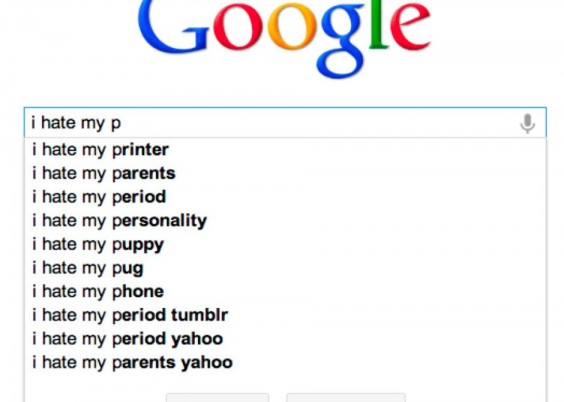Click the microphone voice search icon
This screenshot has width=564, height=402.
point(527,123)
